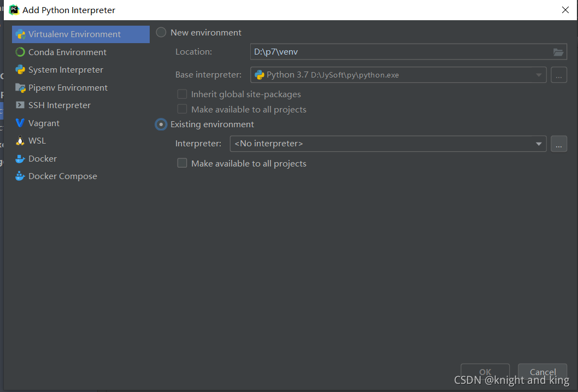Click the Python icon in Base interpreter box
578x392 pixels.
click(x=259, y=75)
